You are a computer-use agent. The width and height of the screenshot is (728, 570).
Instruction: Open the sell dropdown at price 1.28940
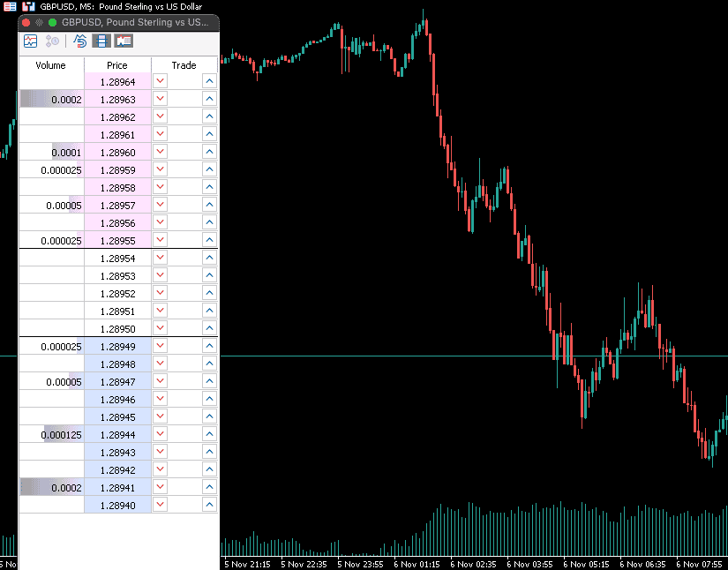159,504
